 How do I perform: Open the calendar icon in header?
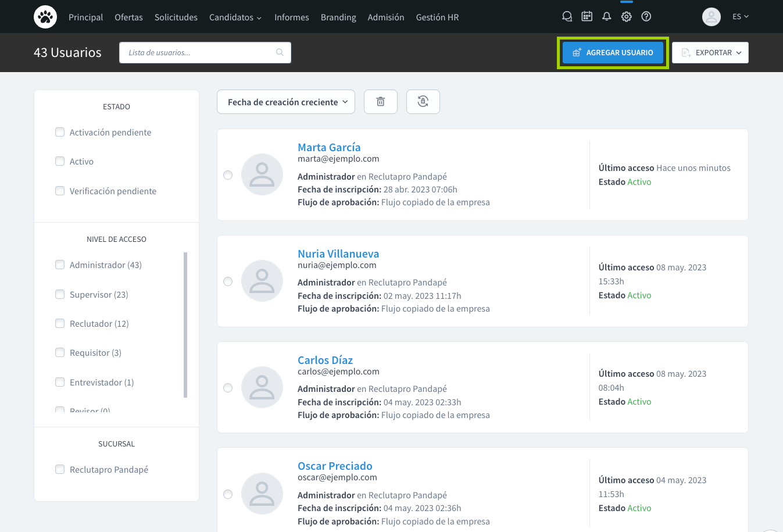[x=587, y=17]
